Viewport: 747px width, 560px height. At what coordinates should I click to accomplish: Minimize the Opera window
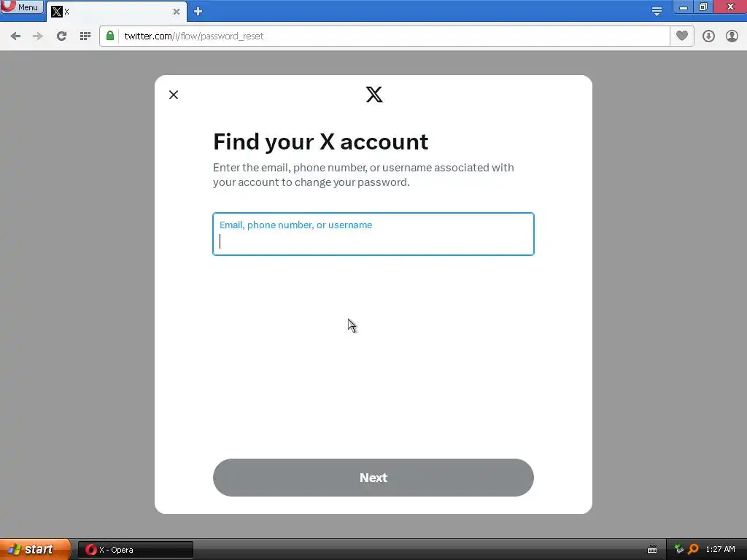click(x=683, y=7)
